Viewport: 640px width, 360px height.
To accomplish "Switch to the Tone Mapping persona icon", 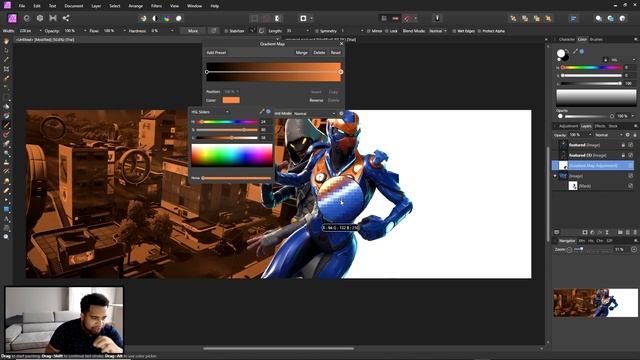I will pyautogui.click(x=53, y=18).
